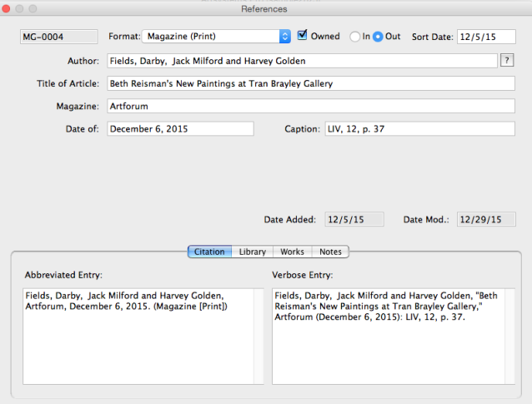Image resolution: width=532 pixels, height=404 pixels.
Task: Switch to the Library tab
Action: [252, 252]
